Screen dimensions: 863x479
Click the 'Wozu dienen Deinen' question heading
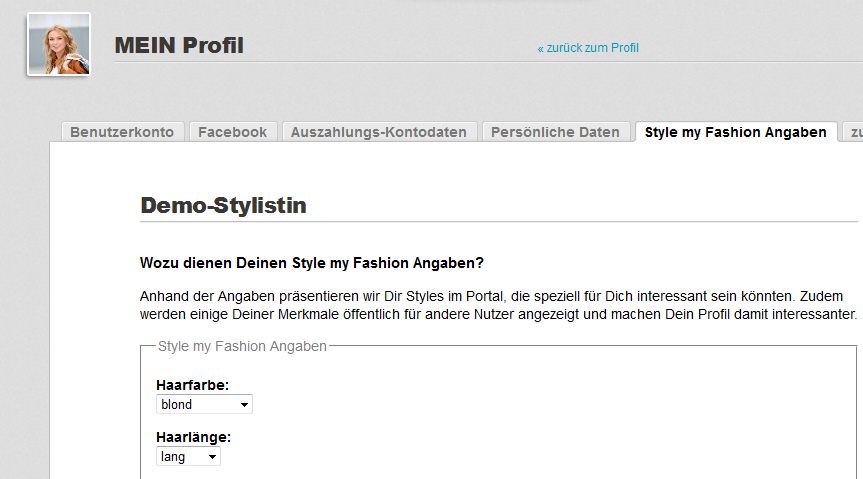312,264
